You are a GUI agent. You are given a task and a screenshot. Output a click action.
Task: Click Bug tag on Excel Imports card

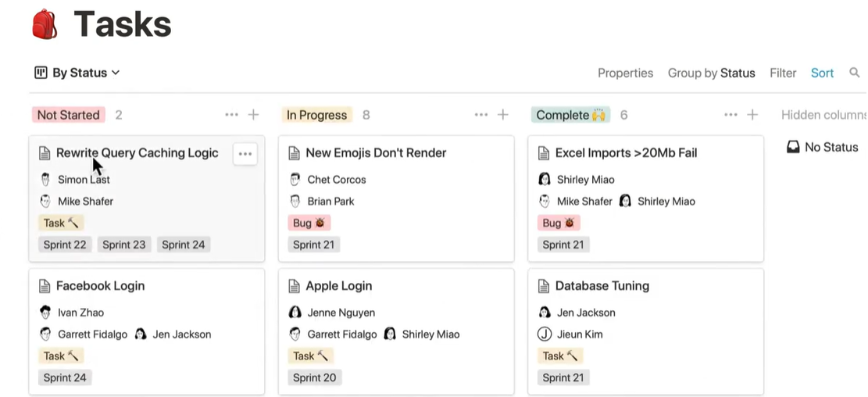559,223
